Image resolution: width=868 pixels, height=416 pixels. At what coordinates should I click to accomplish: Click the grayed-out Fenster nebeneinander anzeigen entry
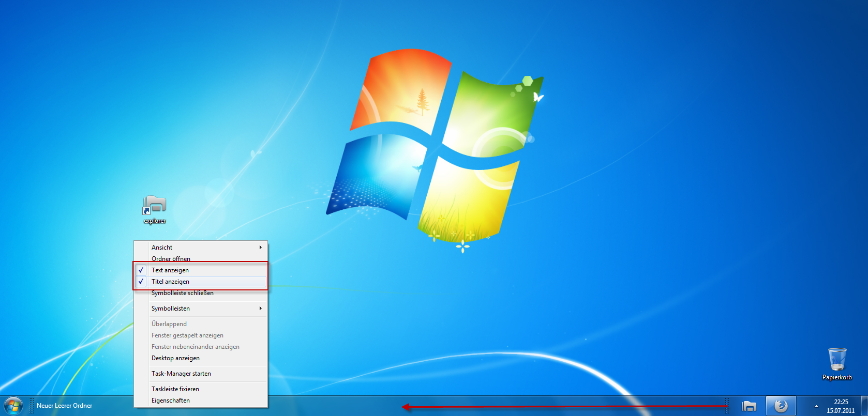pos(201,347)
